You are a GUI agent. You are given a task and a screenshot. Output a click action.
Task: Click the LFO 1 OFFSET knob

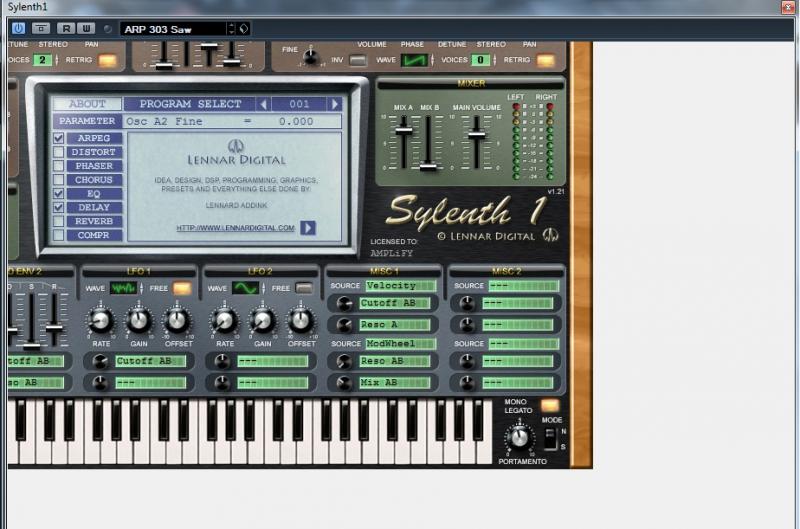[x=177, y=320]
